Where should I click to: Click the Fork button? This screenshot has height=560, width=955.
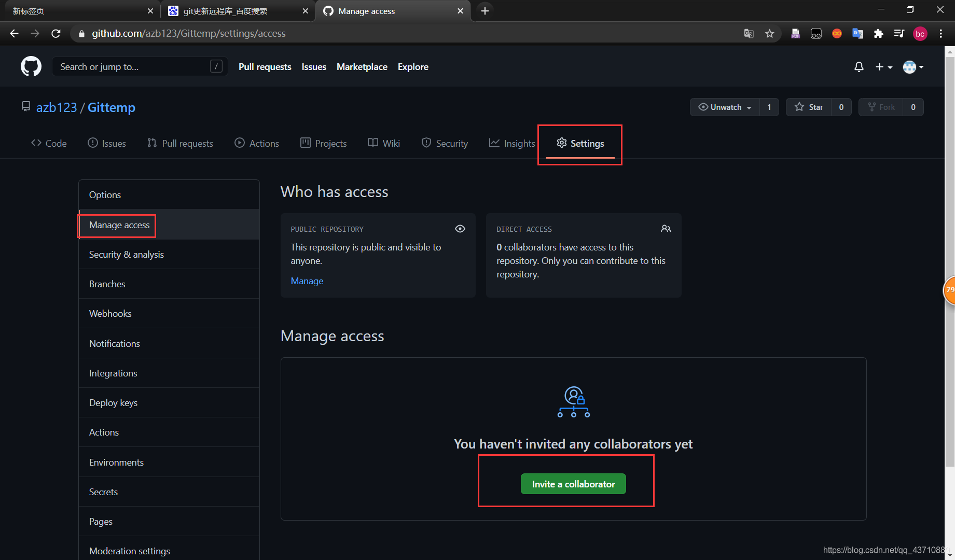point(881,107)
